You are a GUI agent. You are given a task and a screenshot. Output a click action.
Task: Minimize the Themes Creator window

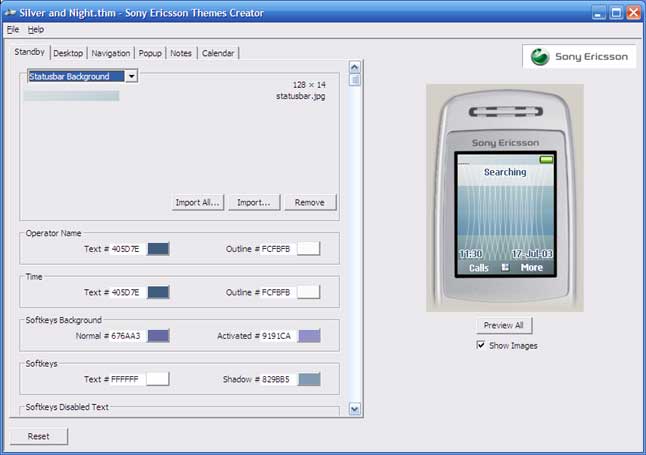tap(599, 13)
